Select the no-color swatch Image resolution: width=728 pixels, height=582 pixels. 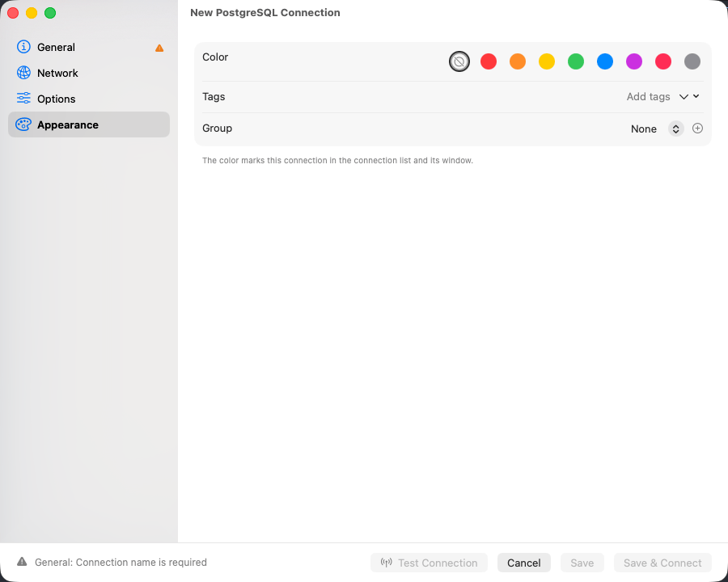459,61
